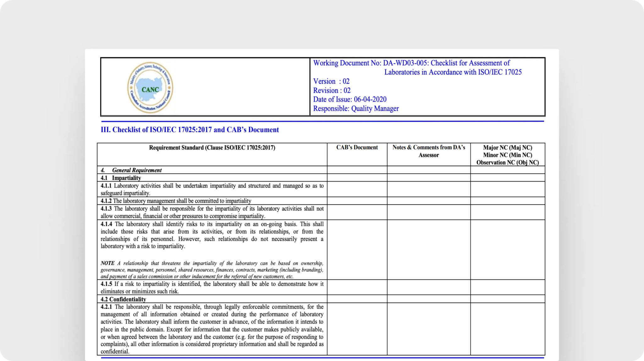Screen dimensions: 644x361
Task: Click the empty NC cell for clause 4.2.1
Action: point(508,329)
